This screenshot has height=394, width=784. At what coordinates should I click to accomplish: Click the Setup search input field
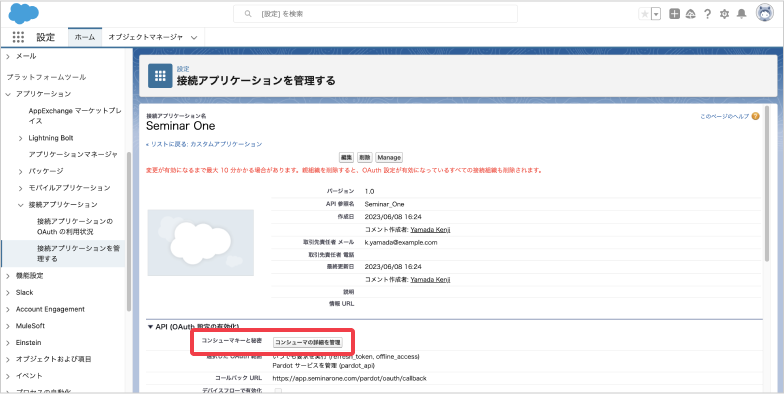(x=375, y=14)
